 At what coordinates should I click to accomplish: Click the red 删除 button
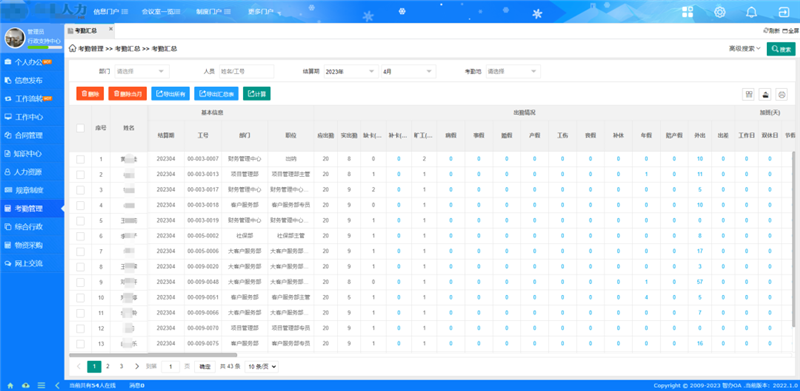tap(90, 94)
